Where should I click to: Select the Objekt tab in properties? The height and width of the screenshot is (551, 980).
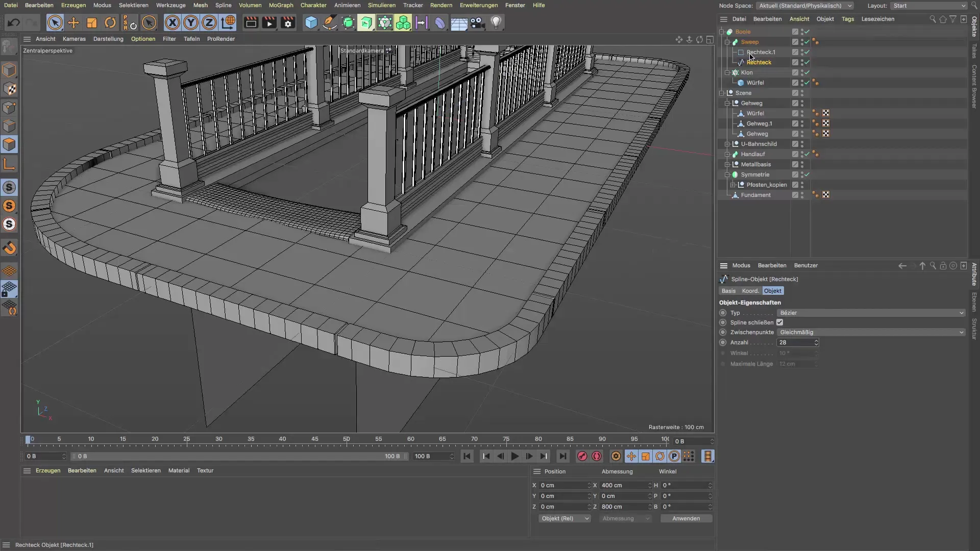click(x=772, y=290)
